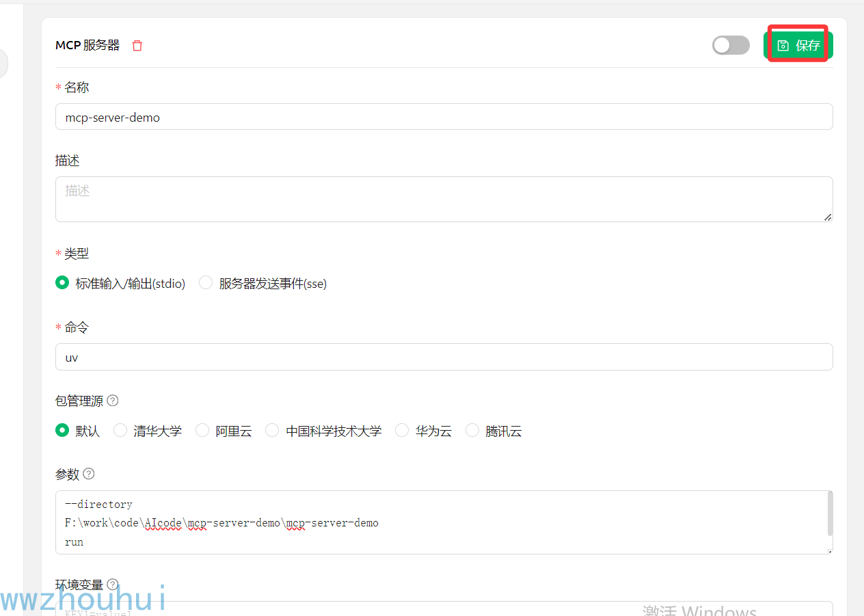Click the 参数 arguments textarea
Viewport: 864px width, 616px height.
444,522
